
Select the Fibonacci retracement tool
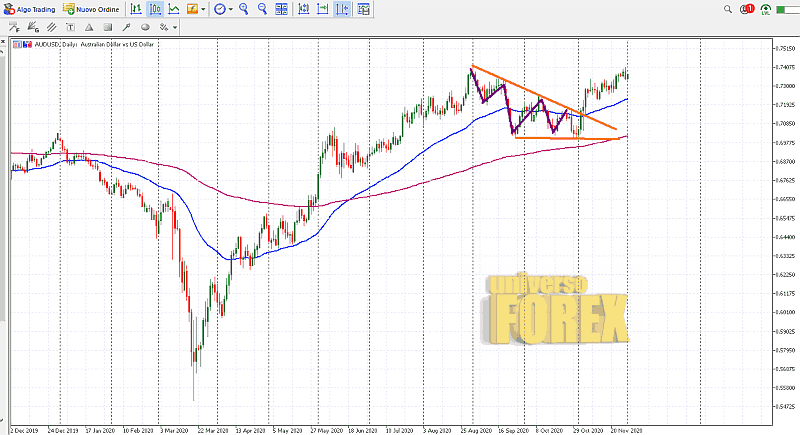14,29
